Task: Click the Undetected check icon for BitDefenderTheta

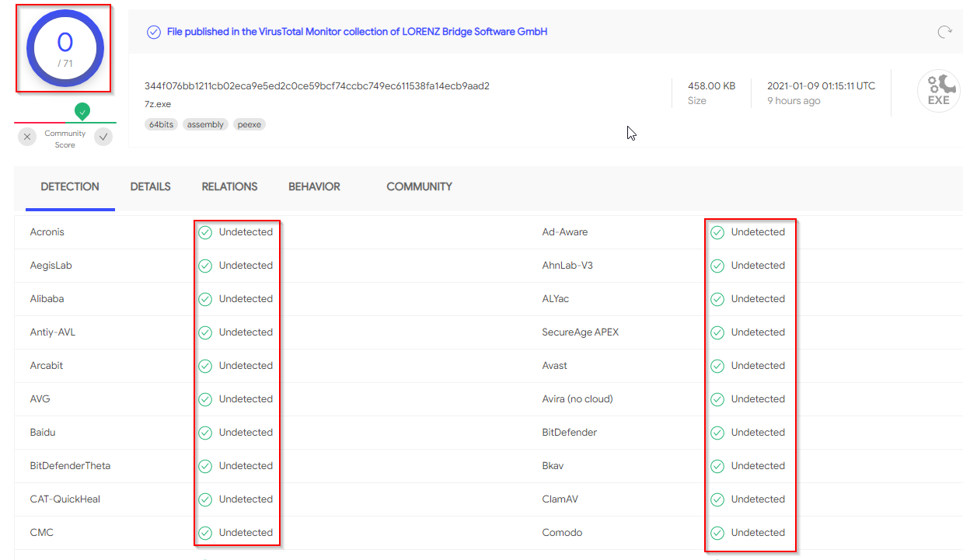Action: pyautogui.click(x=205, y=466)
